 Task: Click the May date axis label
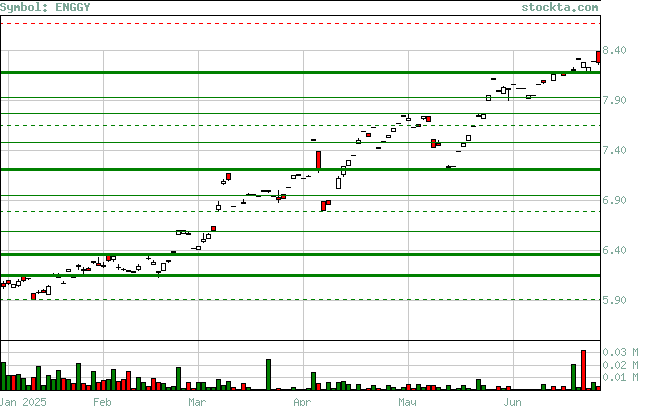point(407,401)
